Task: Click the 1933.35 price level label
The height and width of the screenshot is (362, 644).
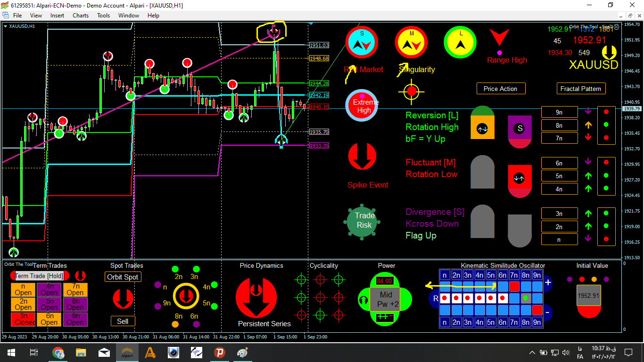Action: click(x=319, y=146)
